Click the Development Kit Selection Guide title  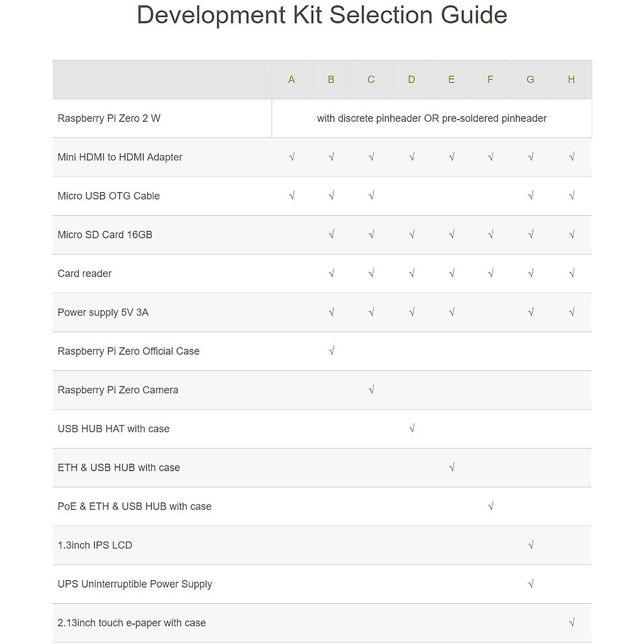(x=322, y=15)
